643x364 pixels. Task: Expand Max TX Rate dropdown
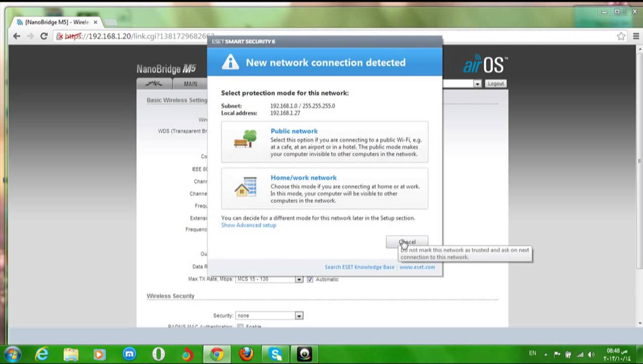(299, 279)
